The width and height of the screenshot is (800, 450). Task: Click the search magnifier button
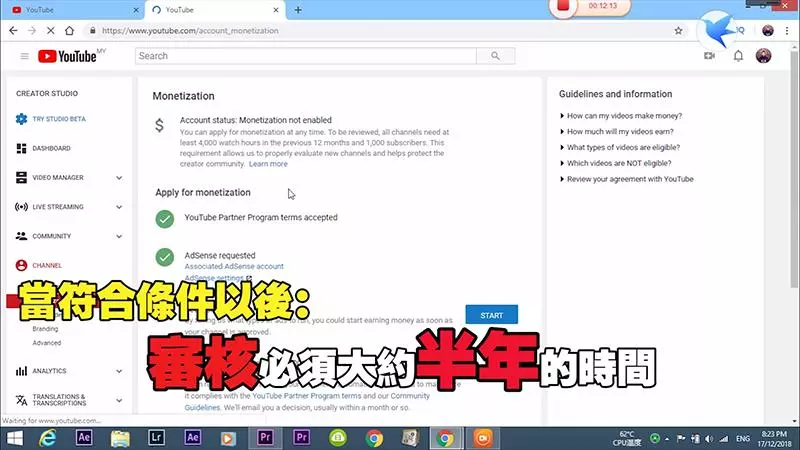pyautogui.click(x=495, y=56)
